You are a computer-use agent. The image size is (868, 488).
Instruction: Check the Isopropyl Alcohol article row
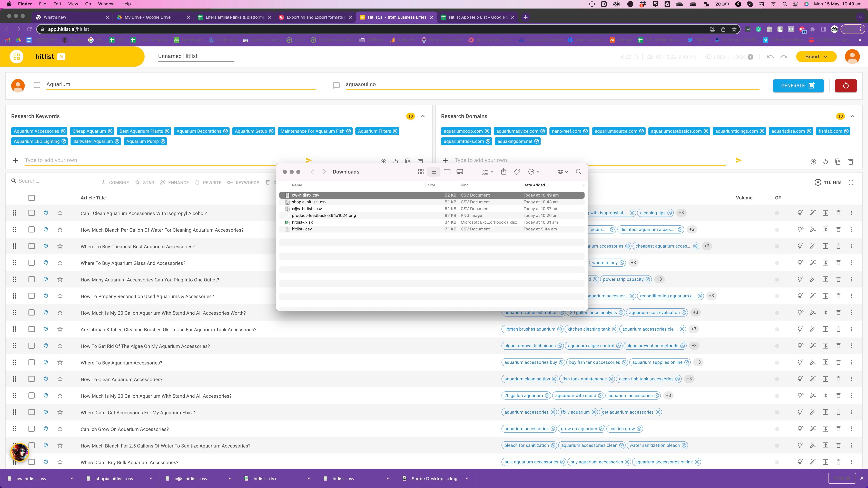(31, 213)
